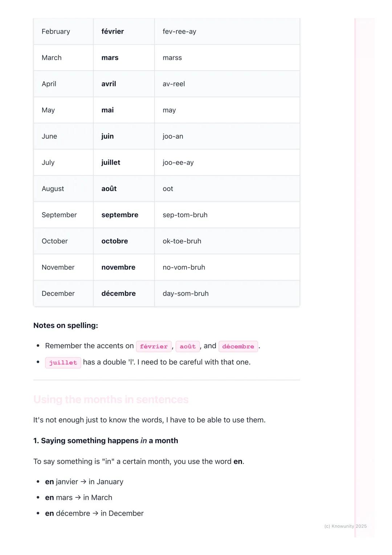Click the "en décembre → in December" bullet
Viewport: 392px width, 555px height.
point(94,513)
